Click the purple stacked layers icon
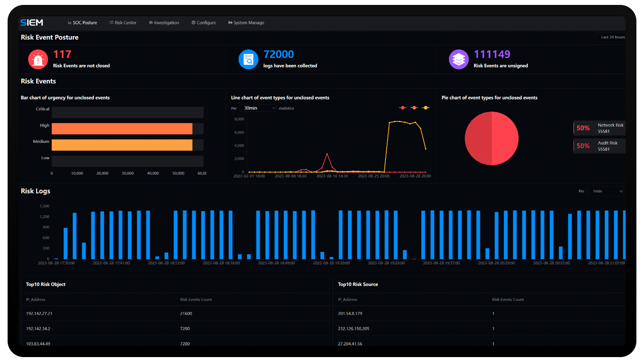The height and width of the screenshot is (362, 644). point(459,59)
